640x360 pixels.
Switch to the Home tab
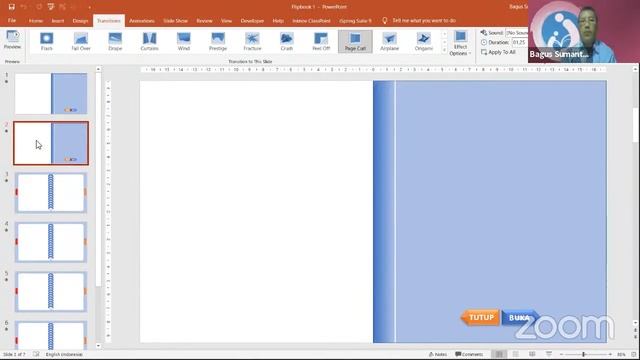point(36,21)
